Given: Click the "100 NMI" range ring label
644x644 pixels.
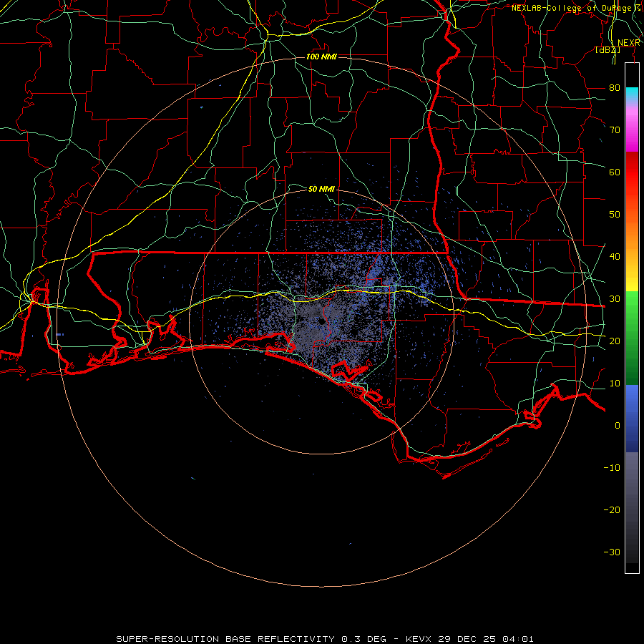Looking at the screenshot, I should point(321,57).
